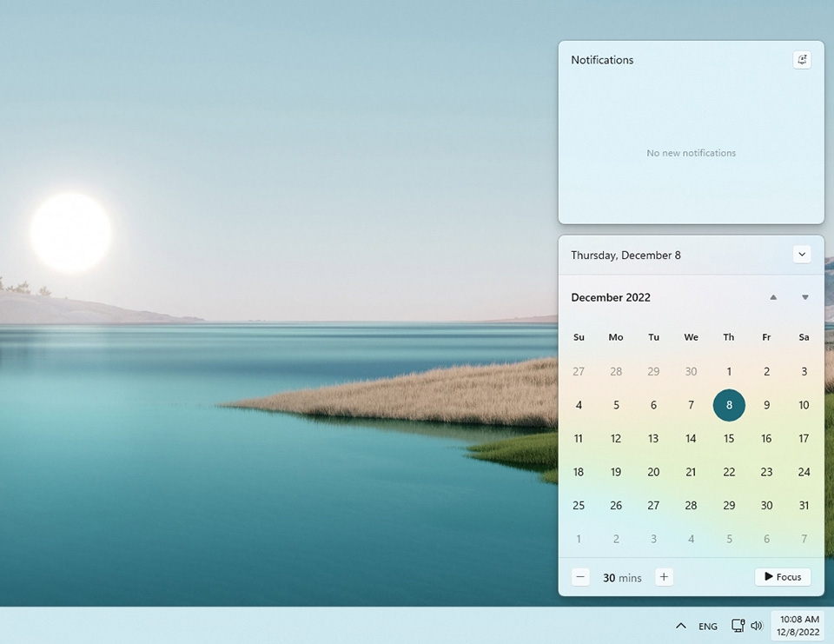This screenshot has width=834, height=644.
Task: Open year view via December 2022 header
Action: coord(610,297)
